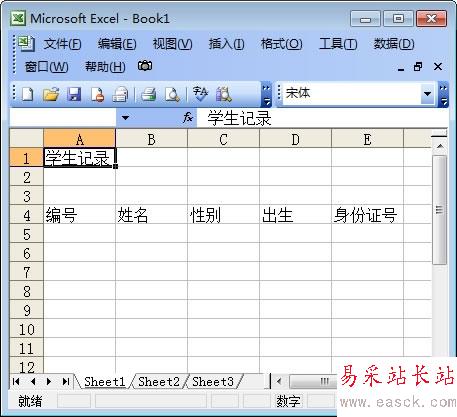This screenshot has height=417, width=457.
Task: Open the 文件(F) menu
Action: [x=62, y=44]
